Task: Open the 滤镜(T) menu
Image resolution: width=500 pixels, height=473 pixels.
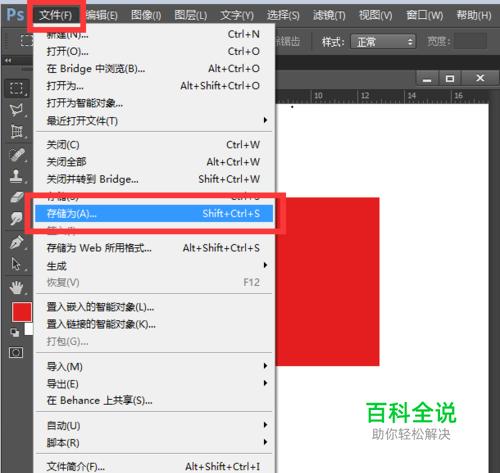Action: pos(329,15)
